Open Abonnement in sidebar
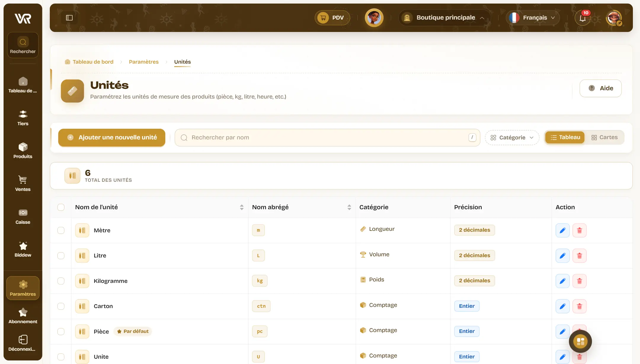 (x=23, y=316)
